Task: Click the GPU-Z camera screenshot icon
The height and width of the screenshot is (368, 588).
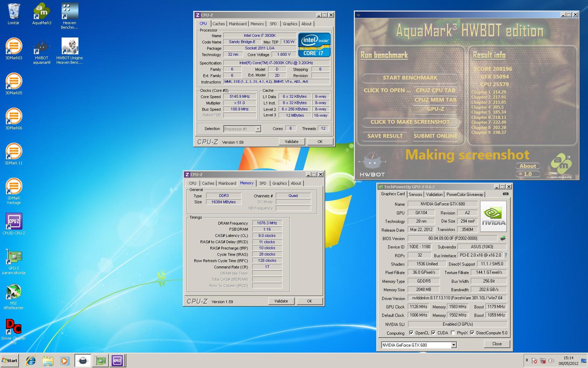Action: [x=506, y=194]
